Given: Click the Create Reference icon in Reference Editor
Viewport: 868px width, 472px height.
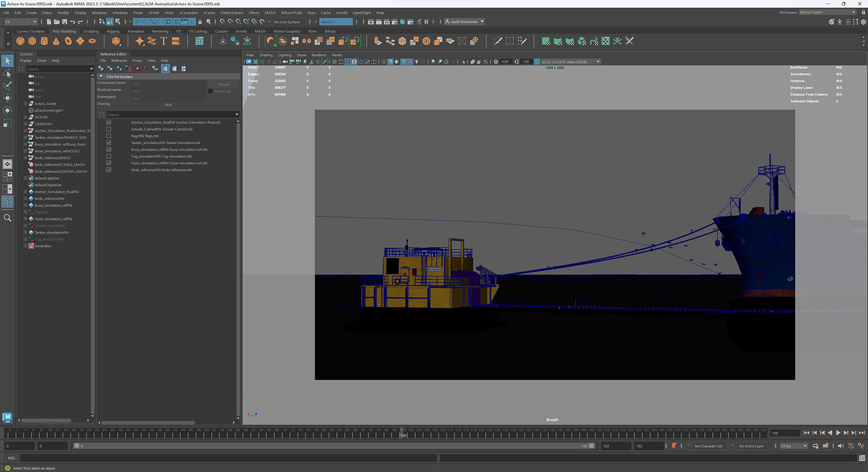Looking at the screenshot, I should pyautogui.click(x=101, y=68).
